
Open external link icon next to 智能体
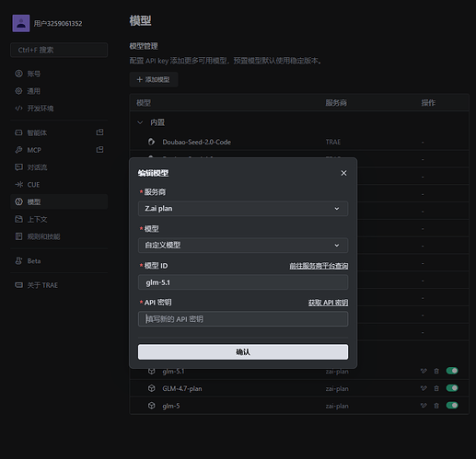[x=99, y=132]
